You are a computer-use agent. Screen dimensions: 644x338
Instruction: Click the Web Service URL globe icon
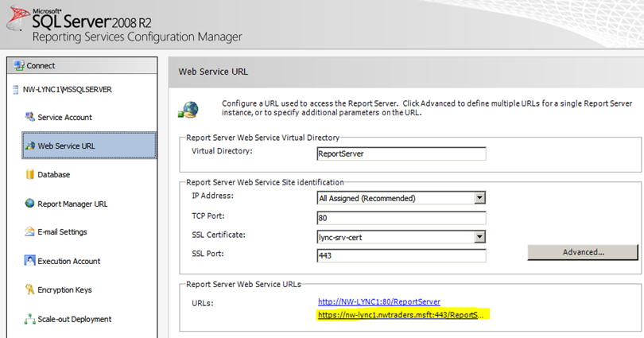30,146
